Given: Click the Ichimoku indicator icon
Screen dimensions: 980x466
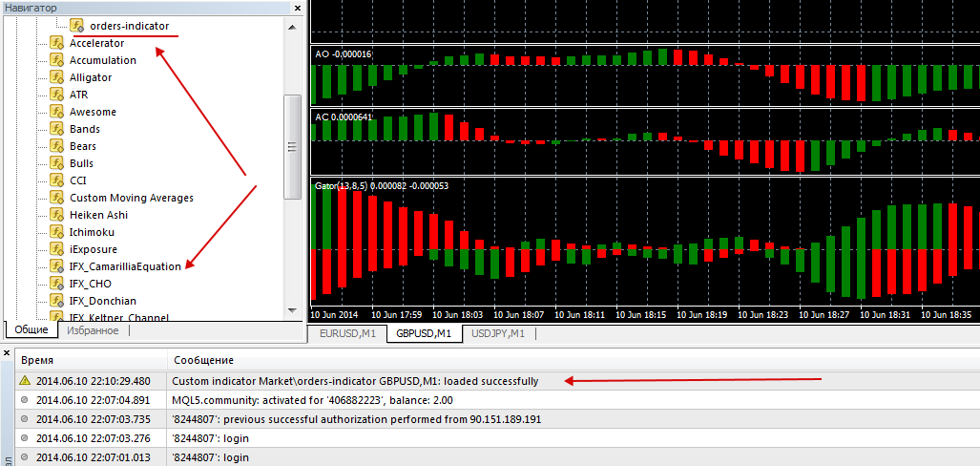Looking at the screenshot, I should [x=57, y=232].
